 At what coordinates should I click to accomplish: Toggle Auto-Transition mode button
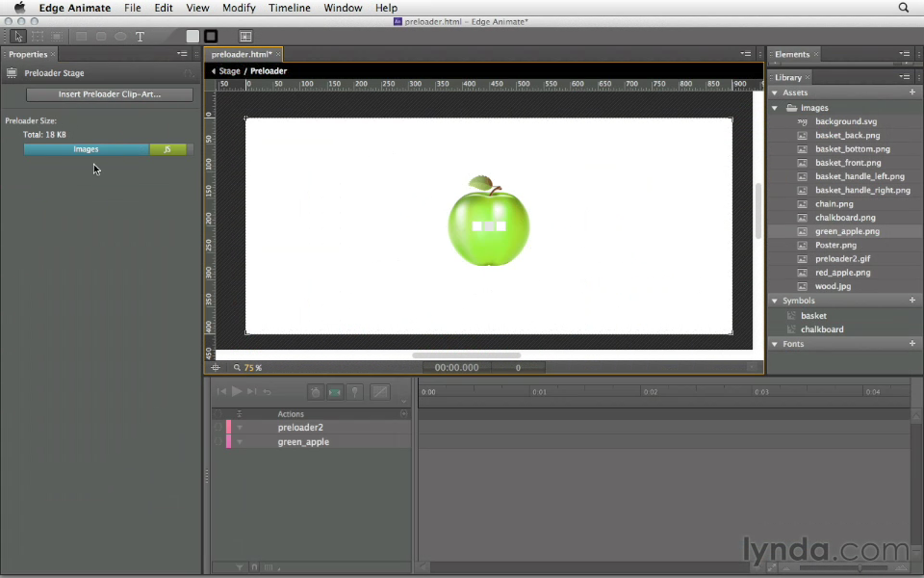click(x=335, y=392)
